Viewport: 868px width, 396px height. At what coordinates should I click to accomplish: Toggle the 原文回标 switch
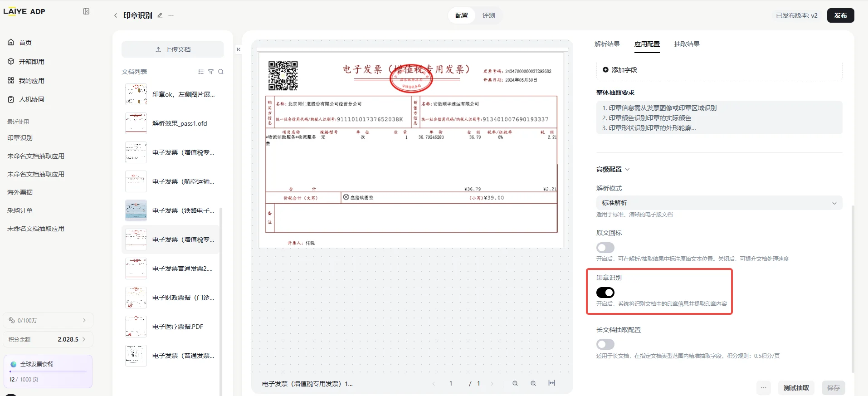[x=605, y=248]
